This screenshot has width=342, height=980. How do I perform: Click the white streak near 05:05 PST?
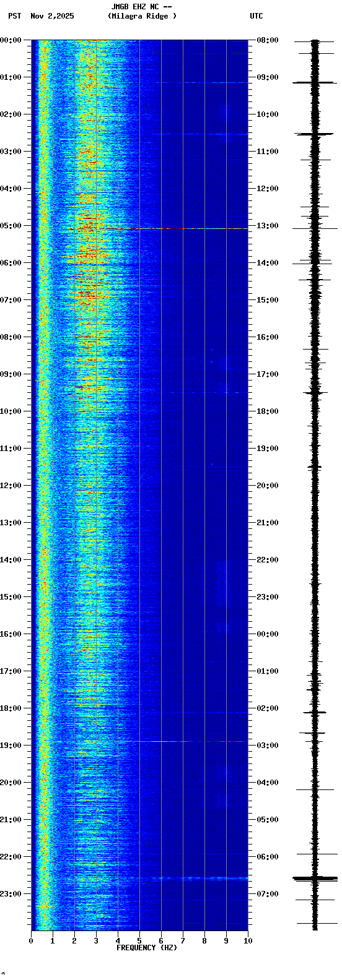click(192, 229)
